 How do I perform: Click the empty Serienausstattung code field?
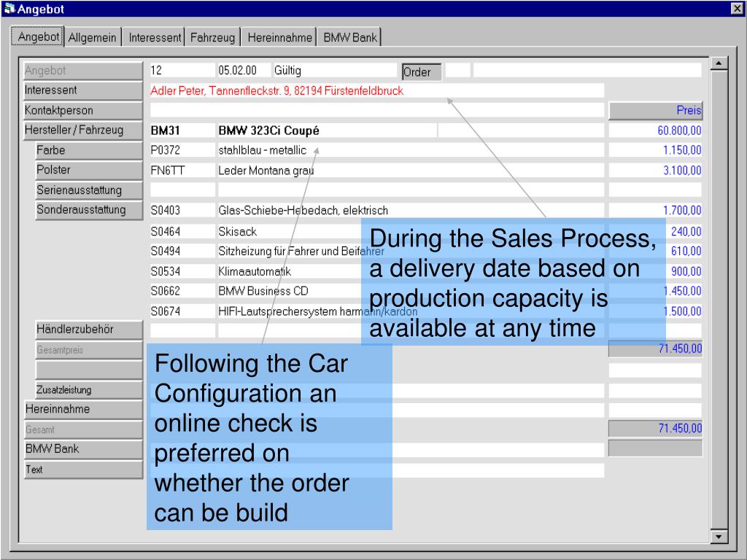(x=182, y=190)
